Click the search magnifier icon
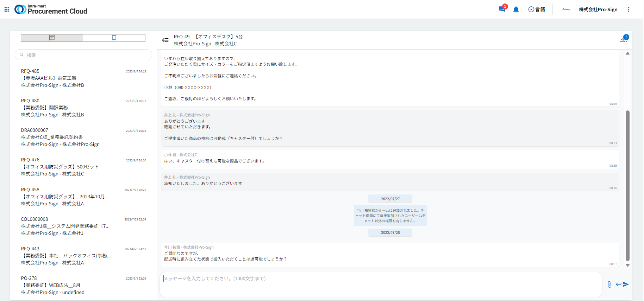The width and height of the screenshot is (644, 301). (21, 55)
